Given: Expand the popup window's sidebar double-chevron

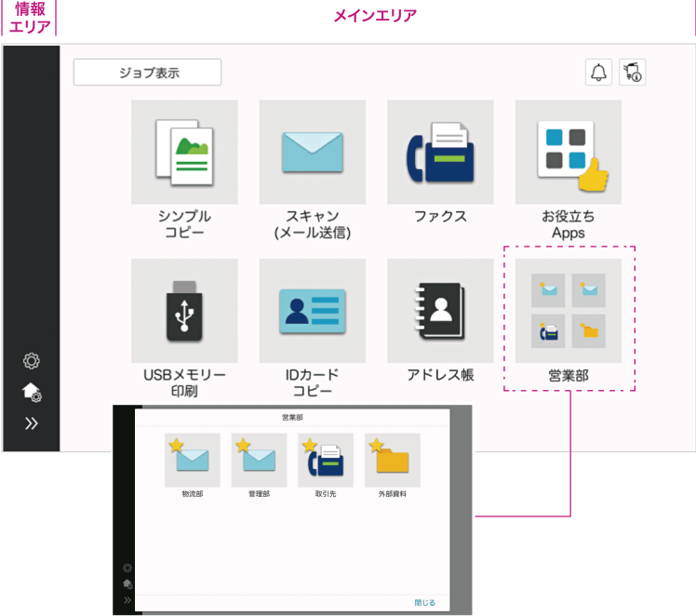Looking at the screenshot, I should [x=127, y=601].
